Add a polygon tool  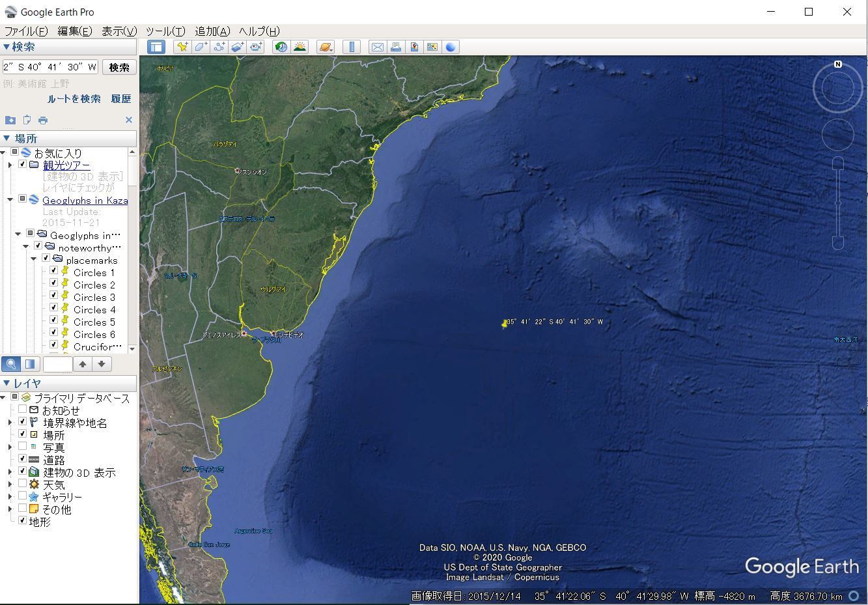(201, 47)
